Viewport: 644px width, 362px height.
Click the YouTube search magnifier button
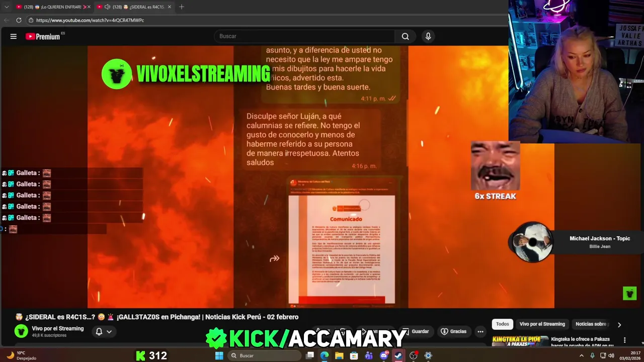tap(405, 36)
